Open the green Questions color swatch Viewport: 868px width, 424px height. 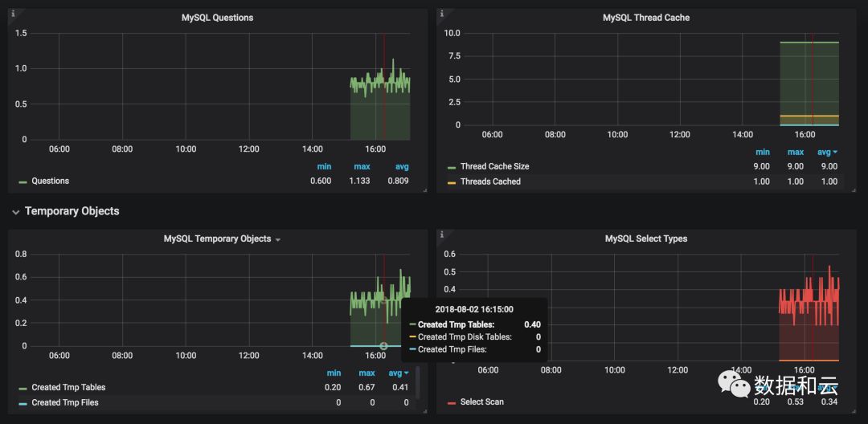23,181
